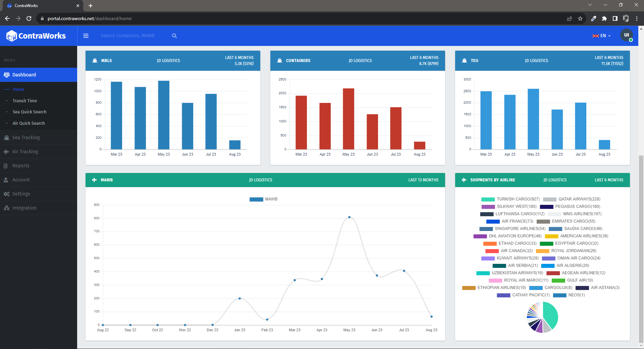
Task: Bookmark page with star icon
Action: (580, 18)
